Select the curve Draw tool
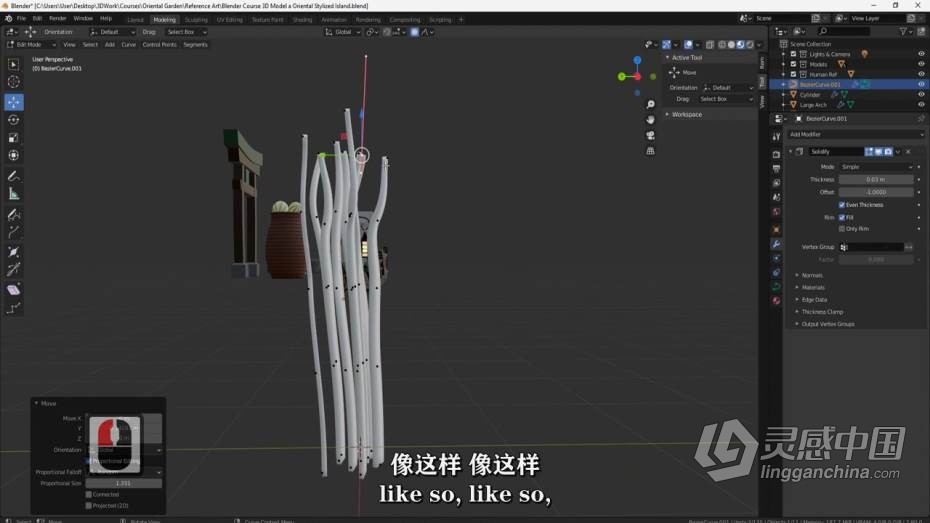The height and width of the screenshot is (523, 930). pyautogui.click(x=14, y=215)
